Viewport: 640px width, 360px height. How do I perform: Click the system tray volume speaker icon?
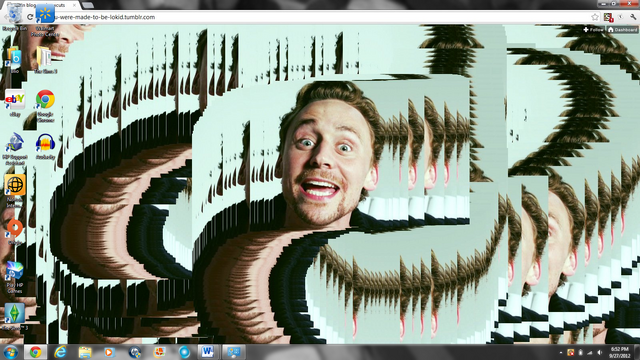600,353
